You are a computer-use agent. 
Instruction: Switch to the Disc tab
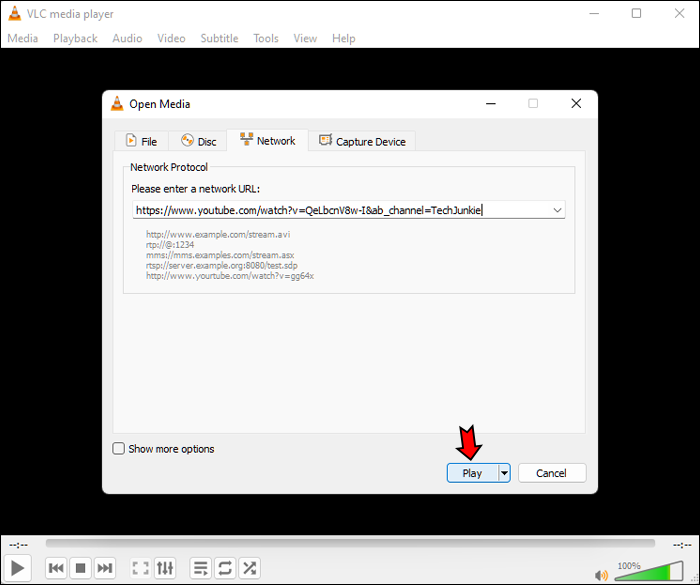tap(199, 141)
